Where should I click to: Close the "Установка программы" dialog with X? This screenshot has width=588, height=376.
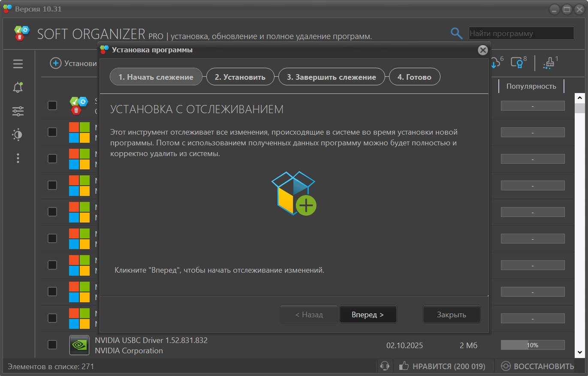click(483, 50)
